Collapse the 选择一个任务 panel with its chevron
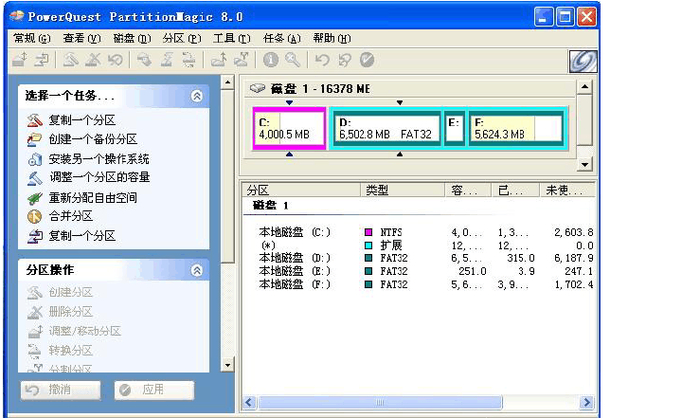The image size is (682, 418). (x=197, y=96)
